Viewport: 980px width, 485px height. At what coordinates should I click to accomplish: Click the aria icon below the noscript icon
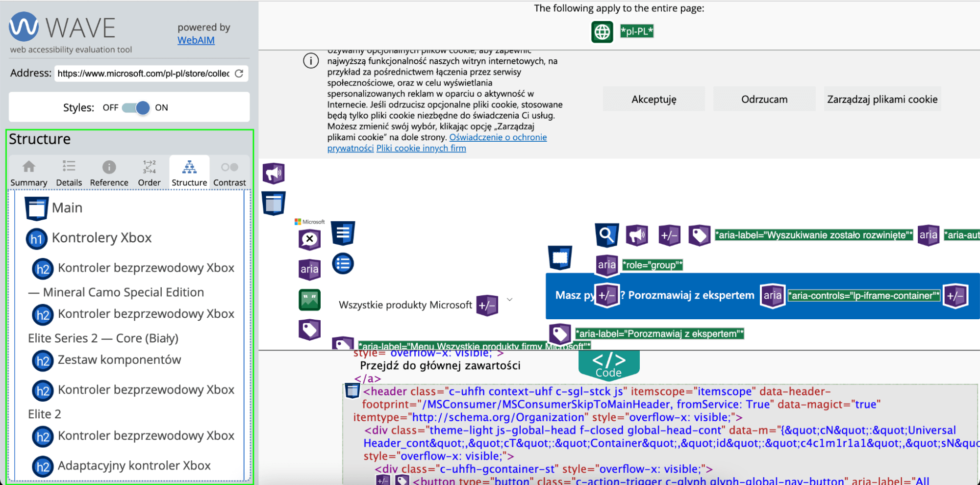point(310,269)
